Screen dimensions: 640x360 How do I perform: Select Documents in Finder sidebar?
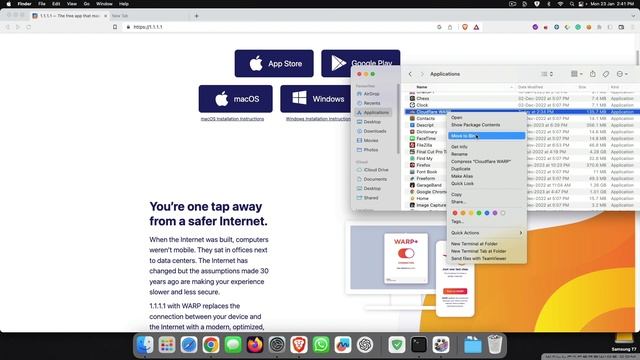tap(371, 179)
